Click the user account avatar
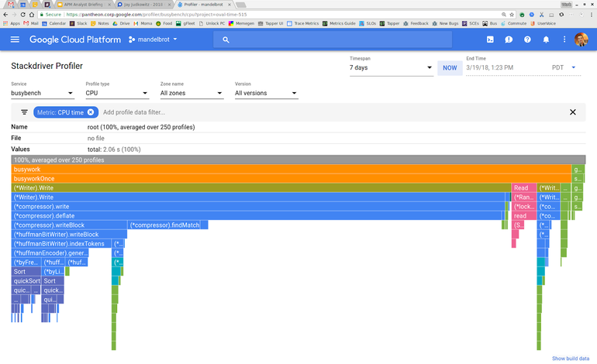Screen dimensions: 597x364 (x=581, y=39)
